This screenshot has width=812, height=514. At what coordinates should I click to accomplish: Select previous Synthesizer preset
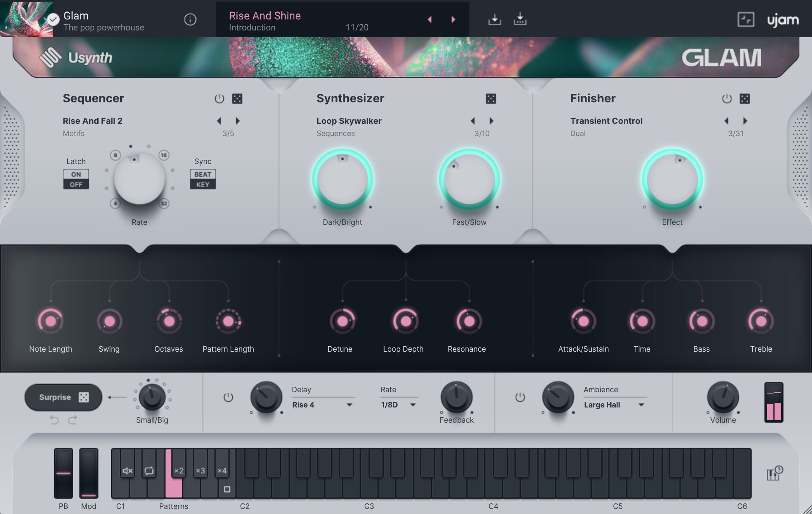473,121
